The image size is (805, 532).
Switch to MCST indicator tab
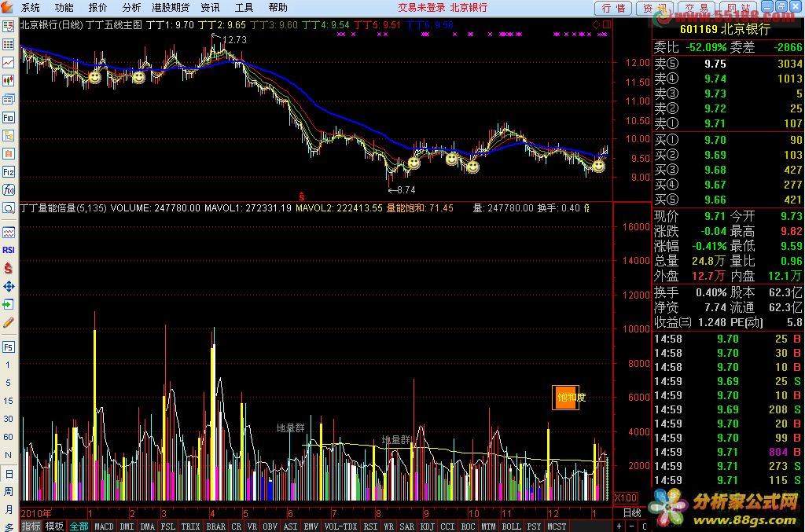[x=557, y=526]
